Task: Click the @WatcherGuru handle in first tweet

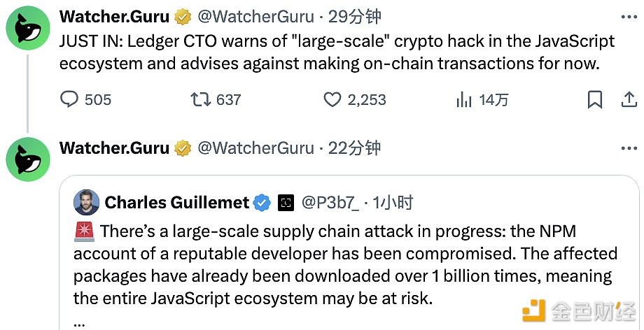Action: coord(255,16)
